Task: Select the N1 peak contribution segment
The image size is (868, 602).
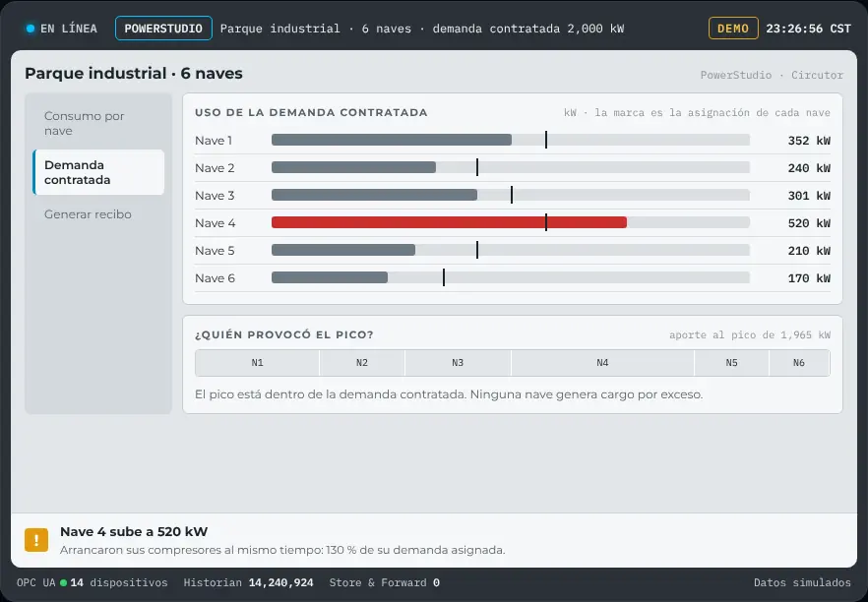Action: [258, 363]
